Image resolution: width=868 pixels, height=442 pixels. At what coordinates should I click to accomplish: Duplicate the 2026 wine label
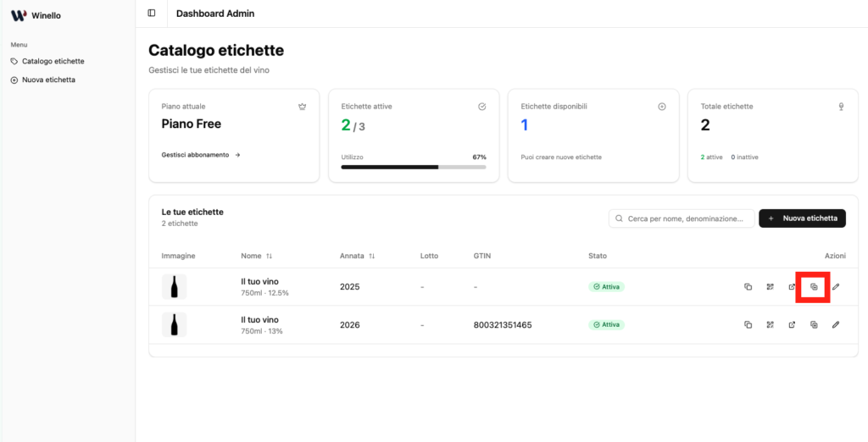coord(814,324)
